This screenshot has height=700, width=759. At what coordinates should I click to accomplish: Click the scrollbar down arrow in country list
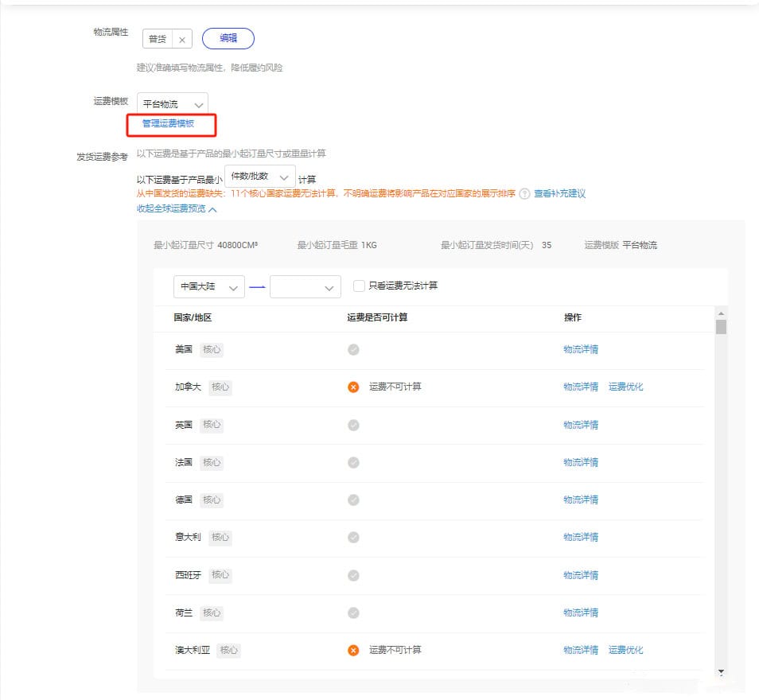coord(721,672)
